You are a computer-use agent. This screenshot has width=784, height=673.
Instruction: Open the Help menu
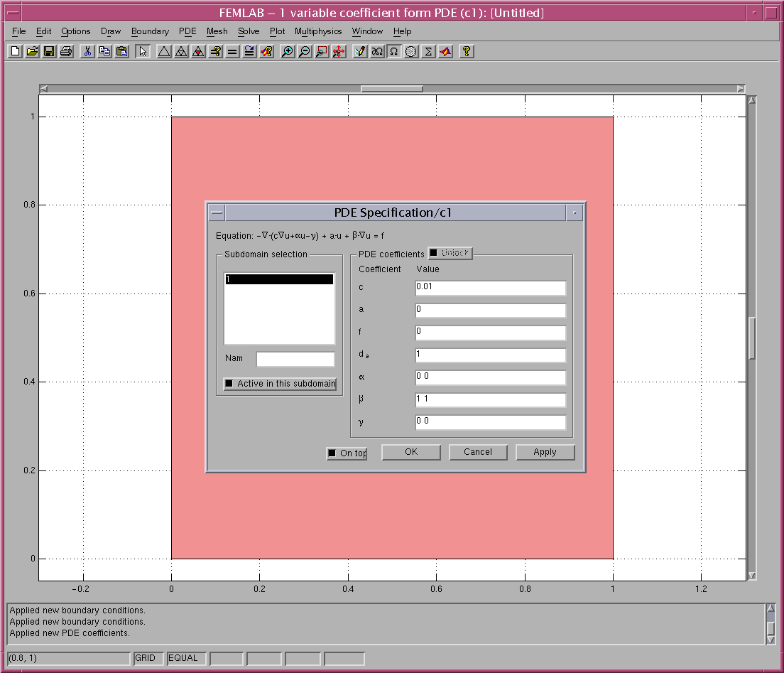coord(402,31)
